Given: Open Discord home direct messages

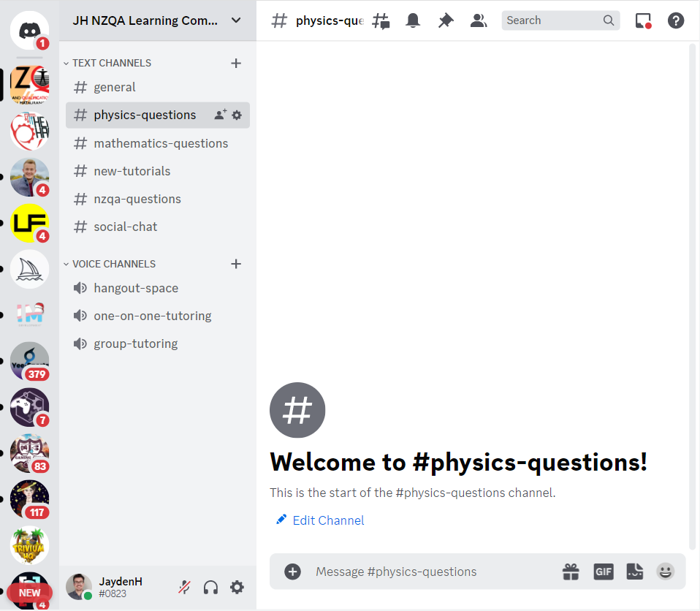Looking at the screenshot, I should [x=29, y=31].
